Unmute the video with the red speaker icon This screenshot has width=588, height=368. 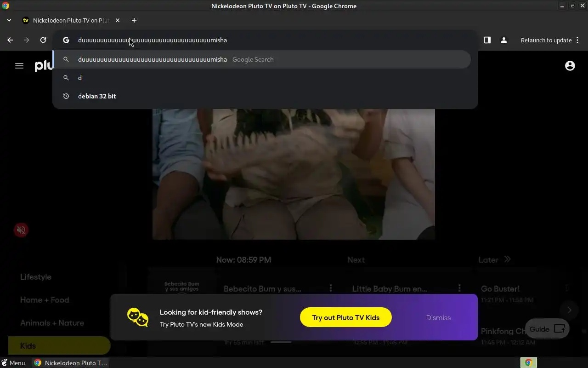point(21,230)
